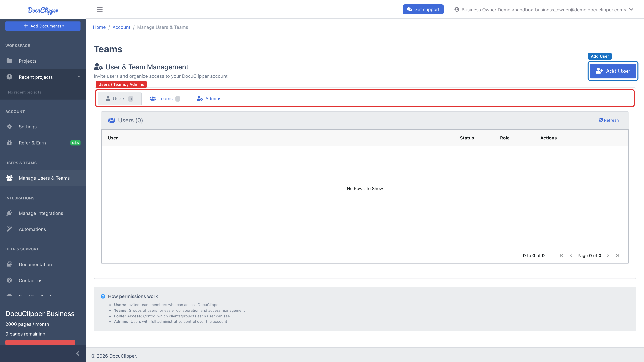
Task: Click the Contact us question icon
Action: point(10,280)
